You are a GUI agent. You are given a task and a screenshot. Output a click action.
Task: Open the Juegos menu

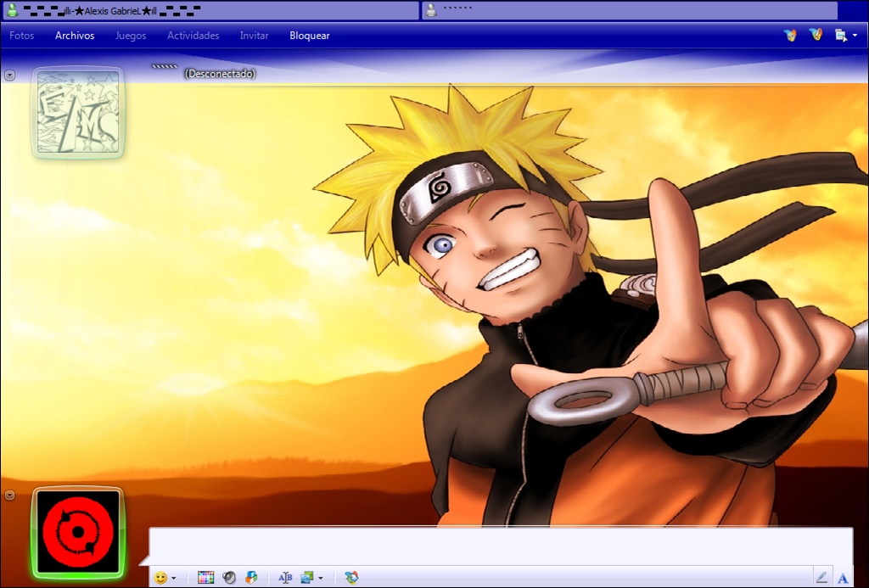point(130,36)
